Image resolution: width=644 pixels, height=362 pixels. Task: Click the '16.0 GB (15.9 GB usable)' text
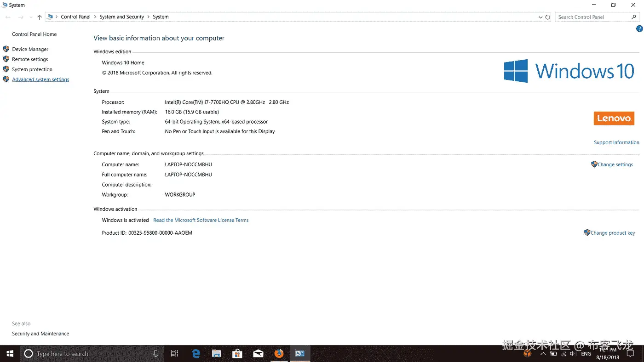(192, 112)
